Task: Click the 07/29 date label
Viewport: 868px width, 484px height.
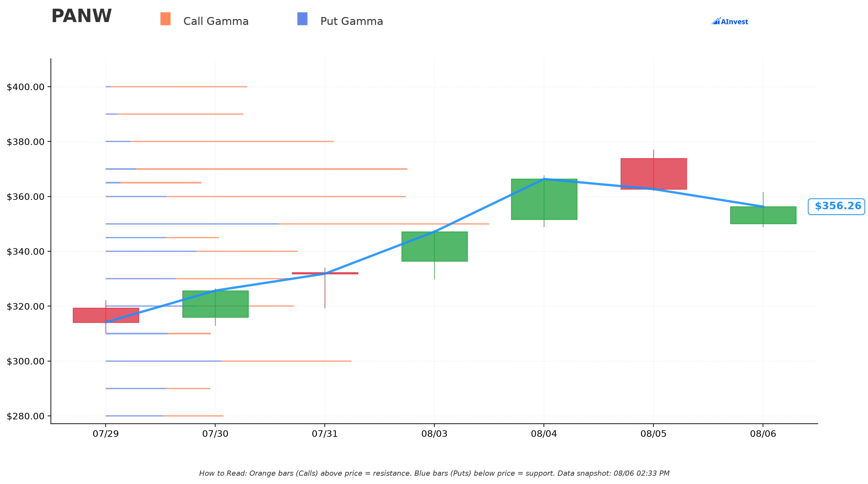Action: (106, 434)
